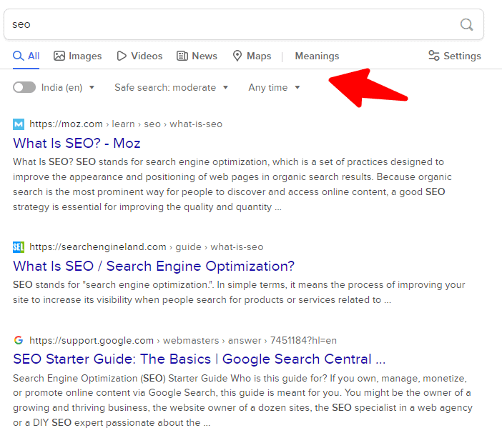Switch to the Maps tab
Screen dimensions: 502x448
coord(252,56)
